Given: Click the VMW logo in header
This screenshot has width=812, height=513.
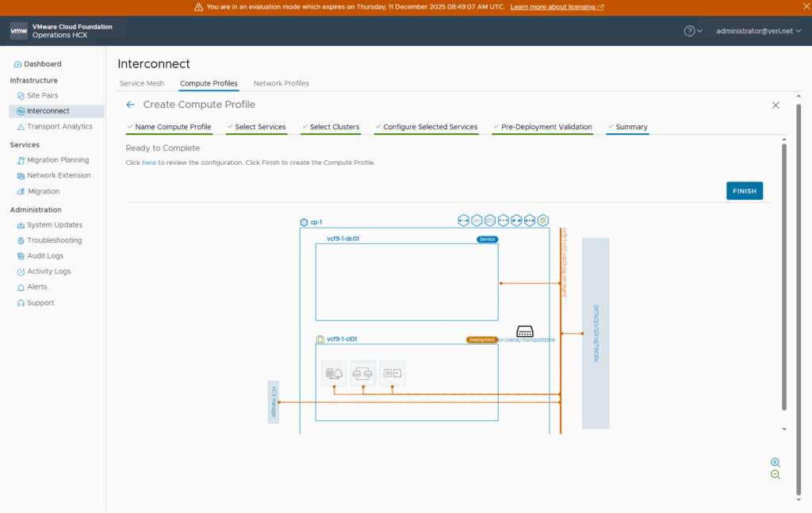Looking at the screenshot, I should [19, 31].
